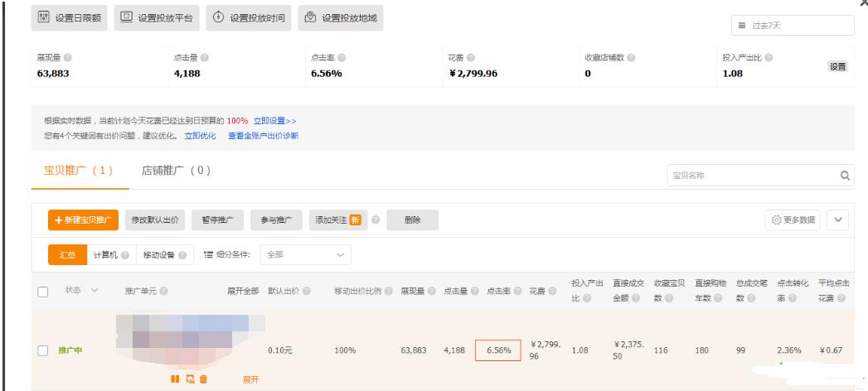Click the ¥2,375.50 direct transaction amount
The image size is (868, 391).
click(629, 350)
